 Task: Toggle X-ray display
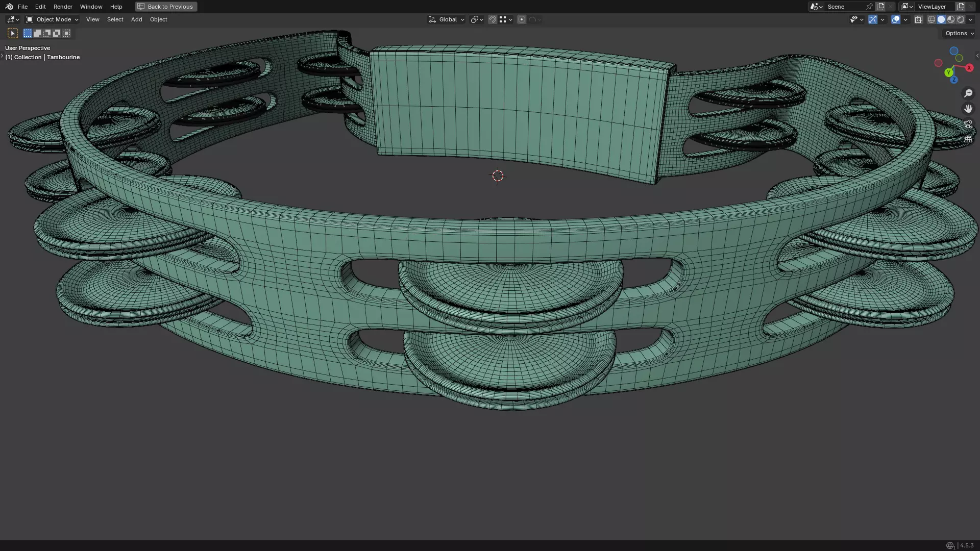click(918, 19)
